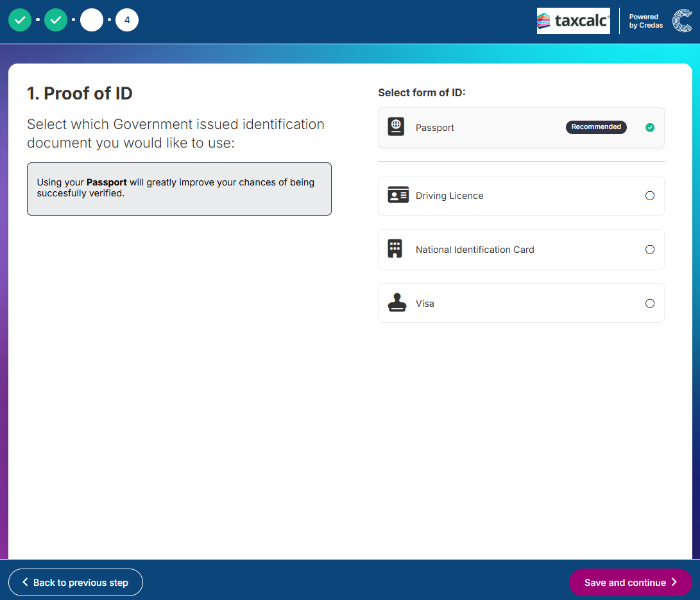Select the National Identification Card radio button
Image resolution: width=700 pixels, height=600 pixels.
(650, 250)
